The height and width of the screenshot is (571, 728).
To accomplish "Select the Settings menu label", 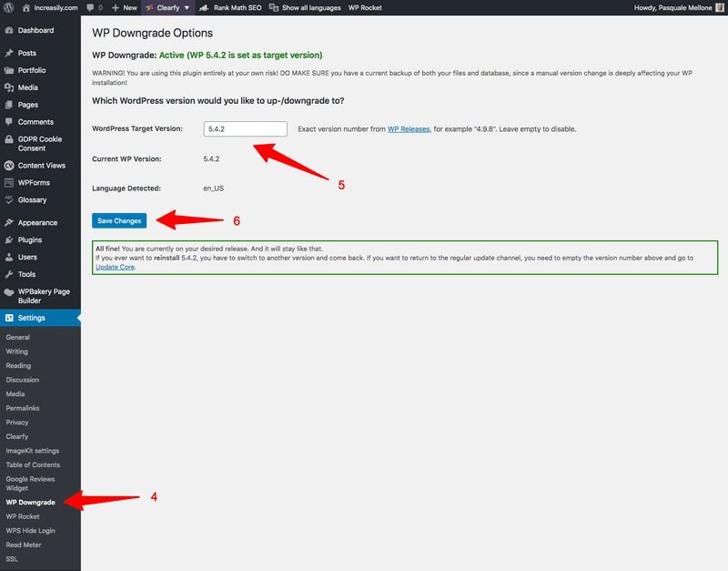I will (x=32, y=318).
